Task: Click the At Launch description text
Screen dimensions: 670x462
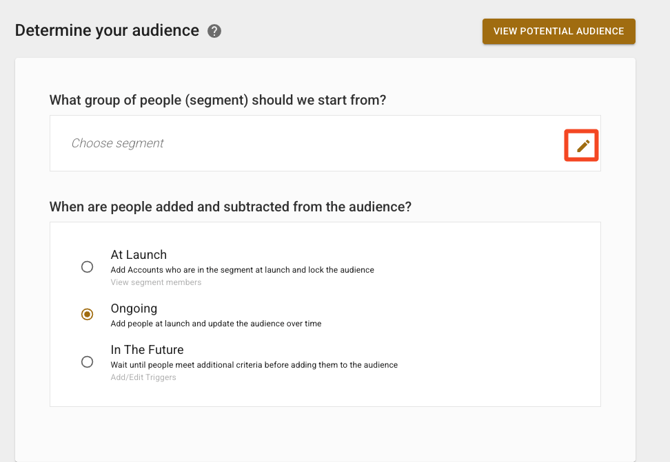Action: click(x=242, y=270)
